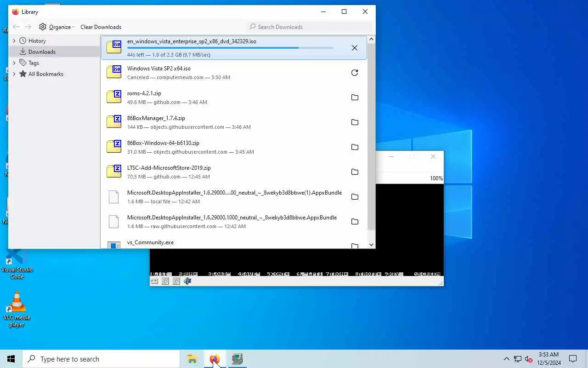Show hidden system tray icons

coord(506,359)
